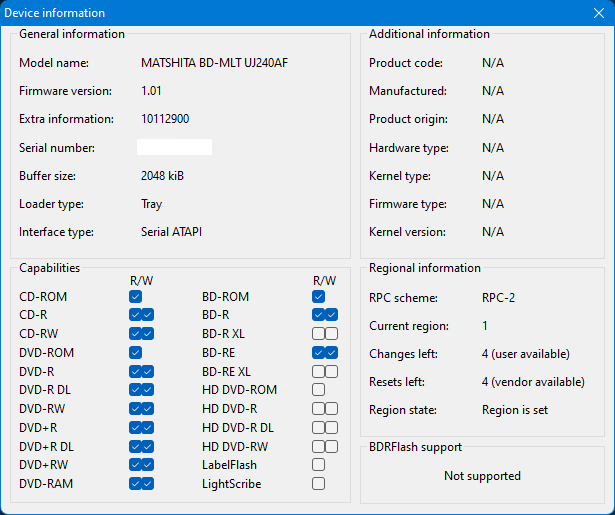Click the Device information title bar text
Image resolution: width=615 pixels, height=515 pixels.
(55, 13)
